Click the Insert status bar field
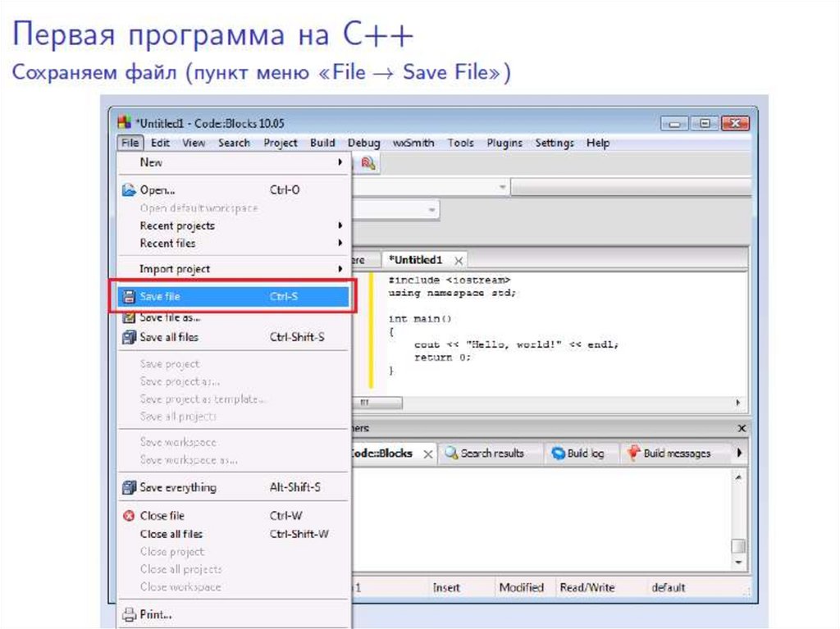Image resolution: width=840 pixels, height=629 pixels. coord(446,588)
